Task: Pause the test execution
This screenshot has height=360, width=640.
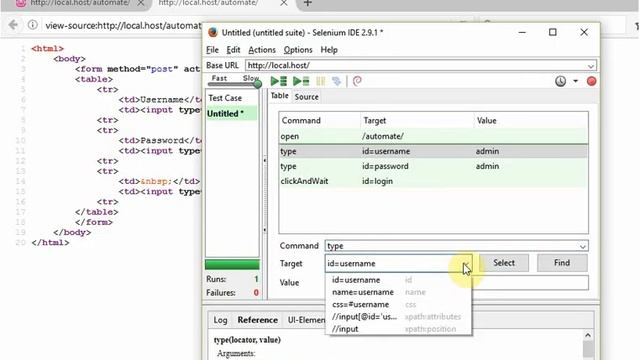Action: click(321, 81)
